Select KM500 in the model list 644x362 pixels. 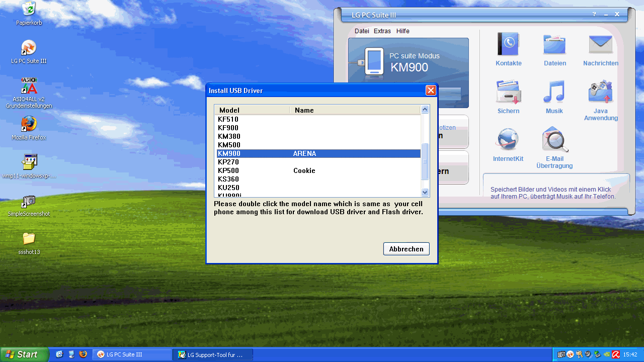[x=318, y=145]
